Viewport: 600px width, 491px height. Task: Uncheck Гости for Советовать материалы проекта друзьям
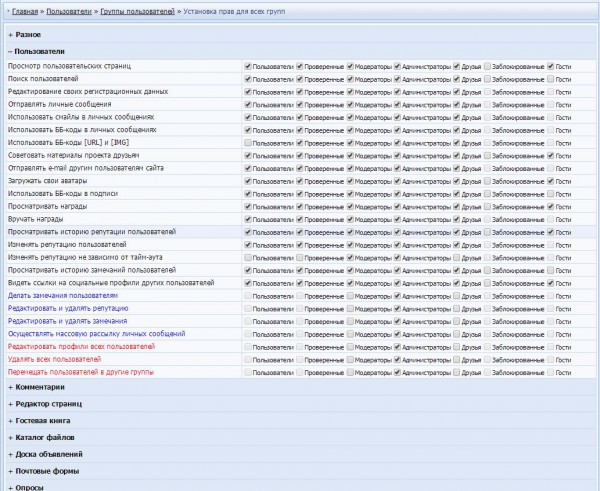click(x=551, y=155)
